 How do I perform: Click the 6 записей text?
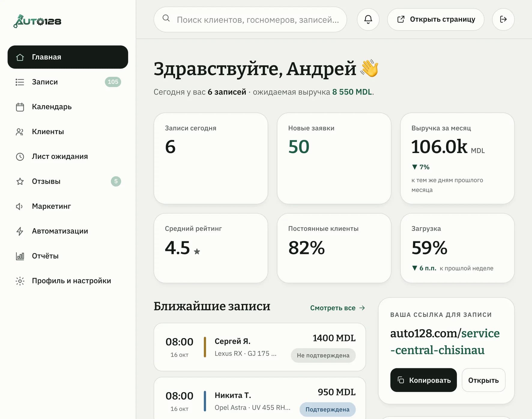click(227, 92)
